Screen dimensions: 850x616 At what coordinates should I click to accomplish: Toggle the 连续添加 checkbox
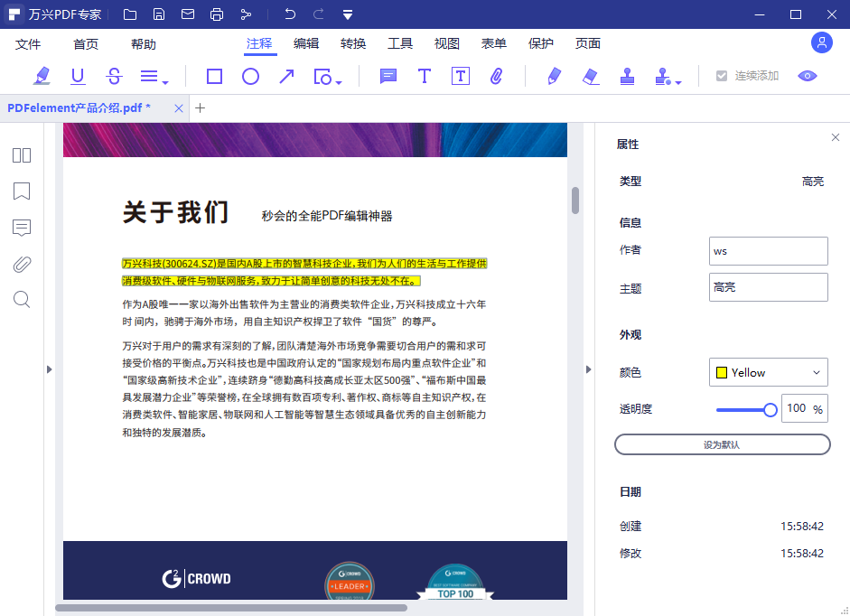722,76
